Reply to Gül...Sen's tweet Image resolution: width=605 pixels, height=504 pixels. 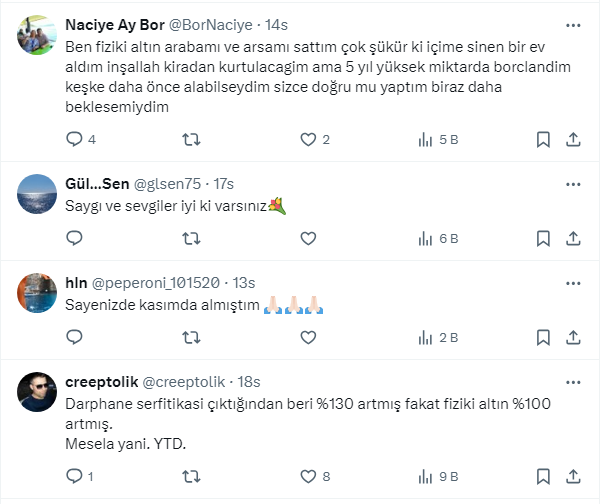coord(74,239)
